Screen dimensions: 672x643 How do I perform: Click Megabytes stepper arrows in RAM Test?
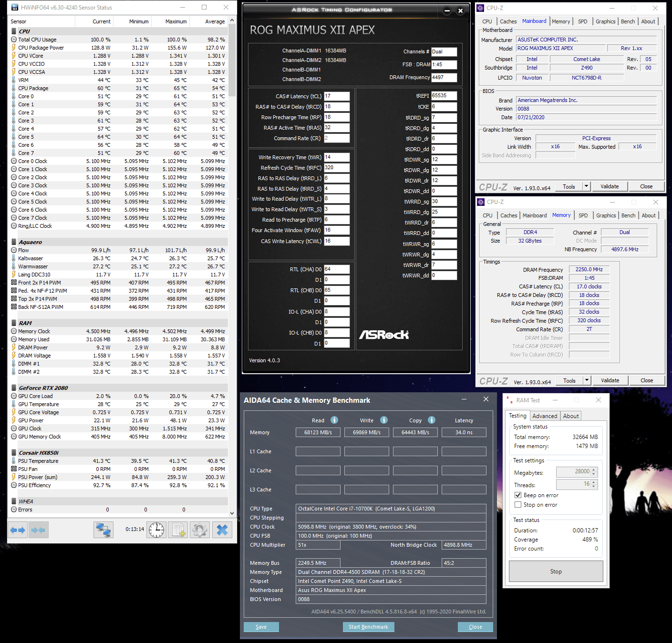pyautogui.click(x=594, y=471)
